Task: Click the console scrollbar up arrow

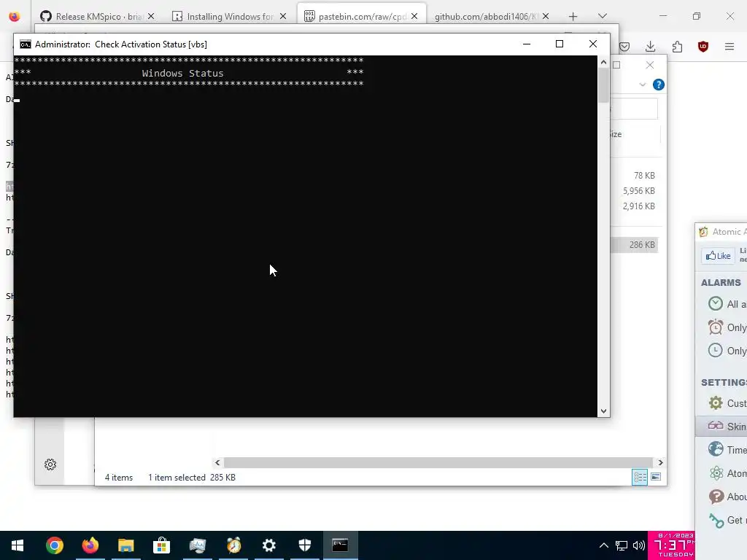Action: 603,62
